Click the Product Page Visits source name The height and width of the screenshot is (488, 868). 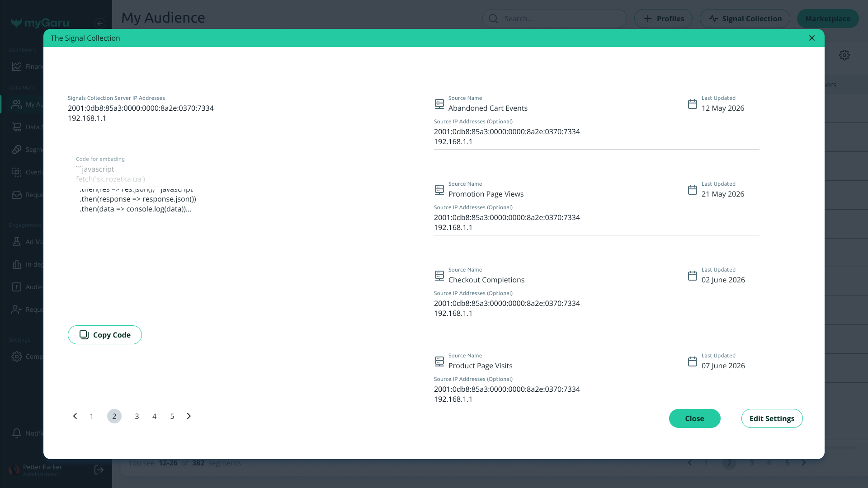pyautogui.click(x=481, y=366)
